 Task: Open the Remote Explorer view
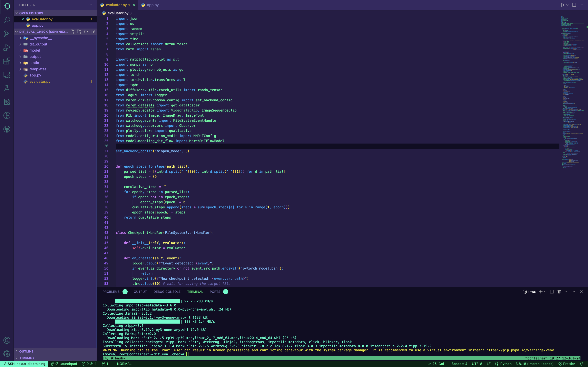point(7,75)
